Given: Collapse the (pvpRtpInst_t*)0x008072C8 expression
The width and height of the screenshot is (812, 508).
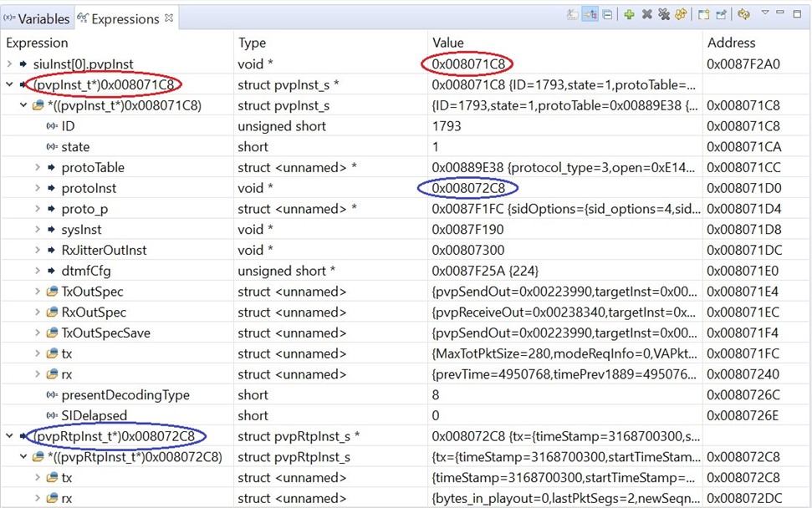Looking at the screenshot, I should click(9, 436).
